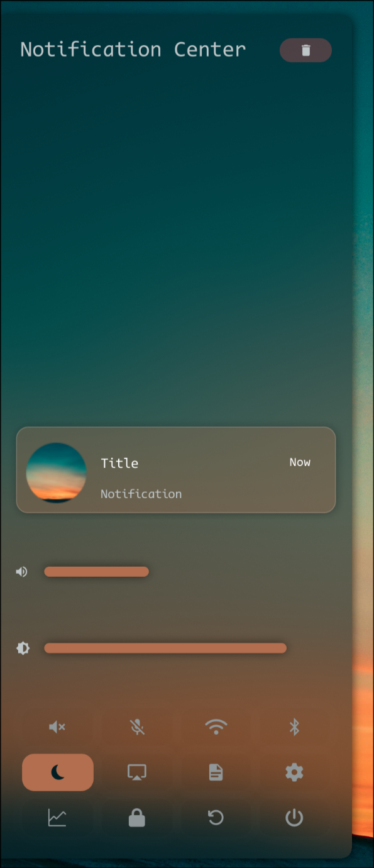Click the circular sunset notification thumbnail
Image resolution: width=374 pixels, height=868 pixels.
(x=56, y=472)
